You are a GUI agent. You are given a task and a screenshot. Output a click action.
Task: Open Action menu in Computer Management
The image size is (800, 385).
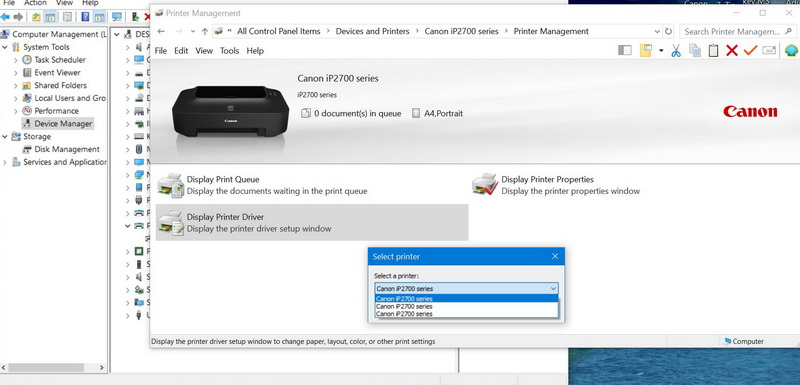(35, 3)
